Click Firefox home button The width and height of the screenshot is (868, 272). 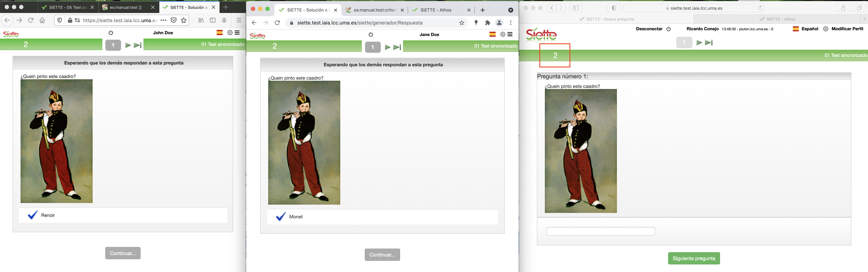point(42,20)
